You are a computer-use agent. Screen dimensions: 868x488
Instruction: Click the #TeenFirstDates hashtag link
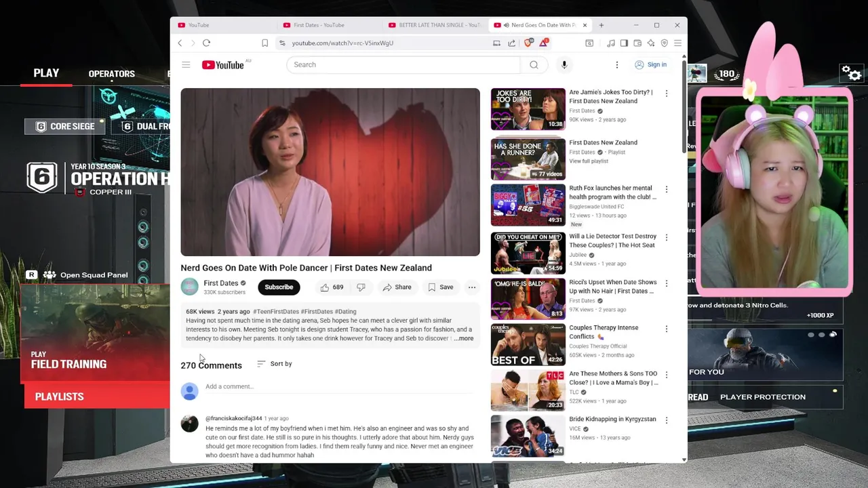276,312
